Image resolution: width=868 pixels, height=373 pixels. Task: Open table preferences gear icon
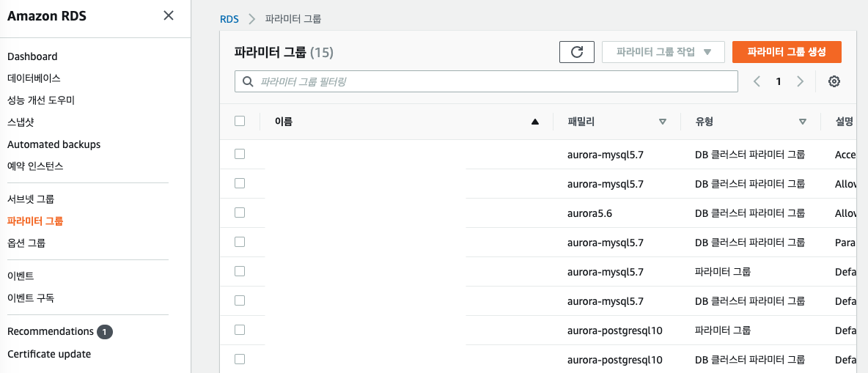(834, 81)
